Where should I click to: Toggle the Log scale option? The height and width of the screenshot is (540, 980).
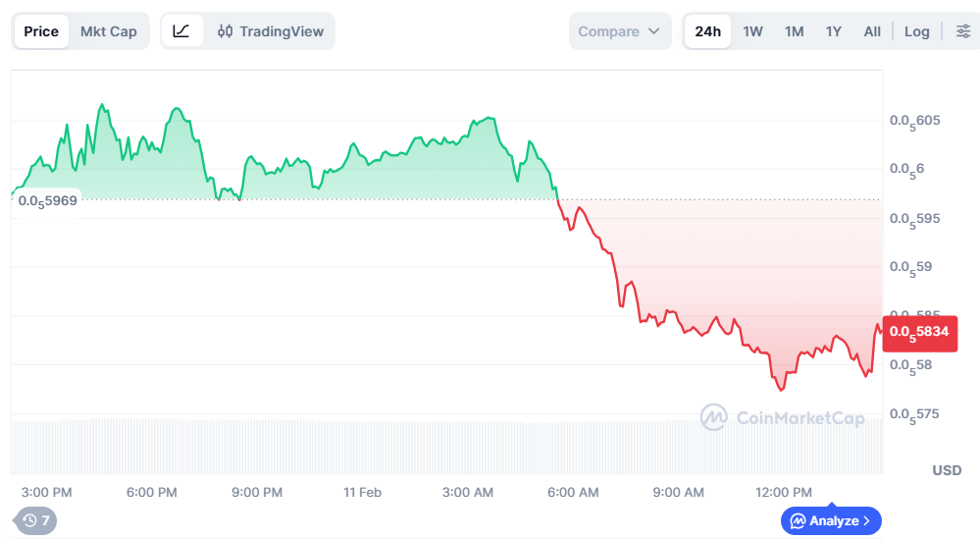click(x=917, y=31)
